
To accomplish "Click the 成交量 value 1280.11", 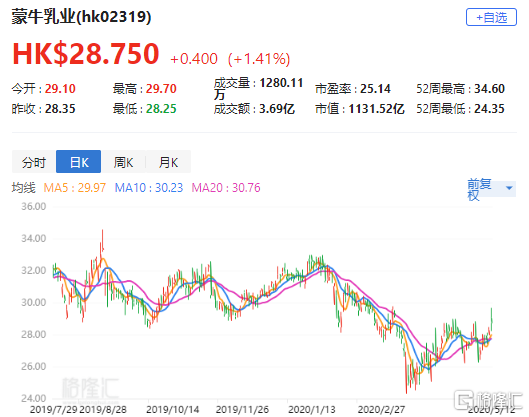I will 281,83.
